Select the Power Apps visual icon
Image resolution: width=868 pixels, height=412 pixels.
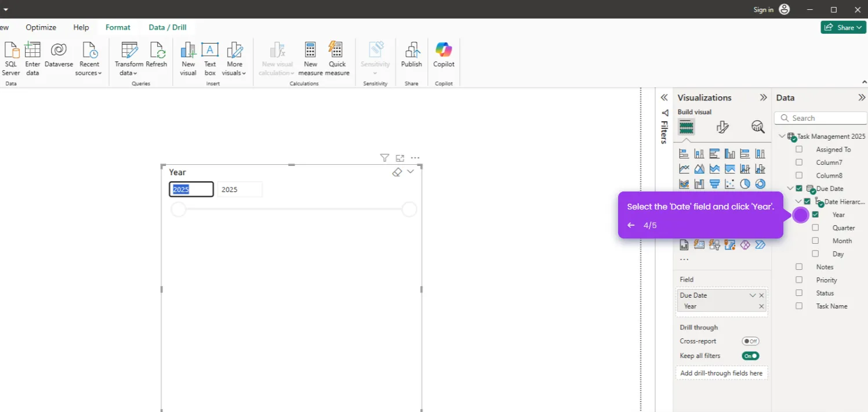[x=744, y=245]
